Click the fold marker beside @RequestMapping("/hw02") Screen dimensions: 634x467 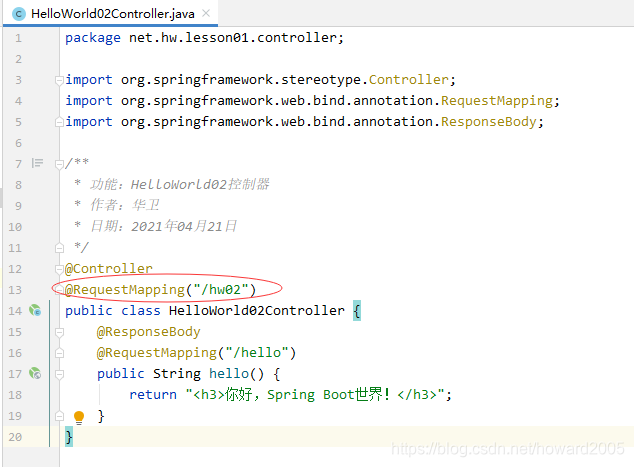coord(59,290)
